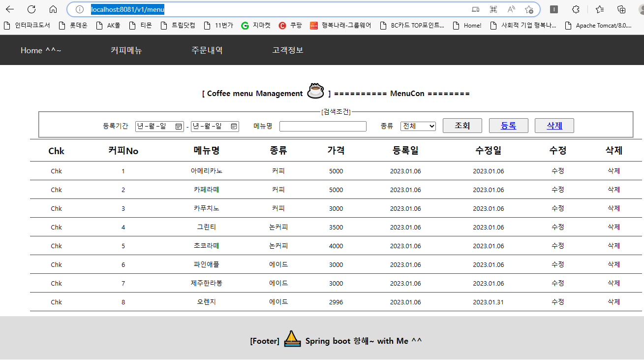Click price cell 2996
Viewport: 644px width, 360px height.
coord(336,302)
